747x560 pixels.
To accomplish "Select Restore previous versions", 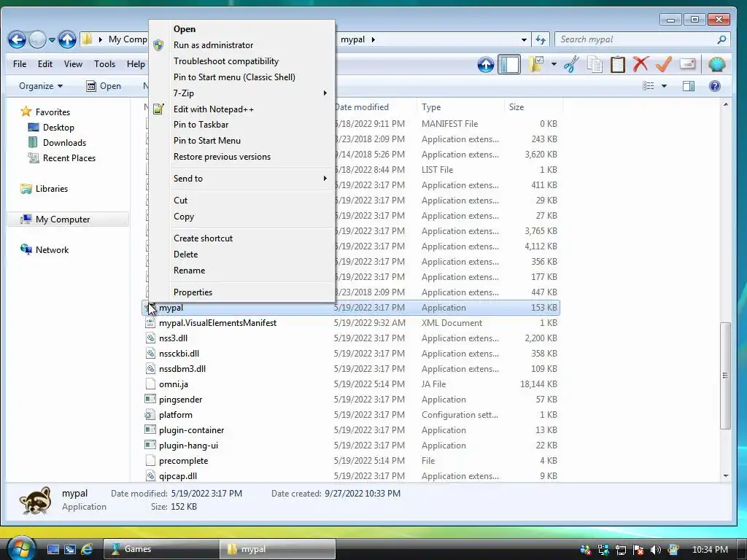I will 242,157.
